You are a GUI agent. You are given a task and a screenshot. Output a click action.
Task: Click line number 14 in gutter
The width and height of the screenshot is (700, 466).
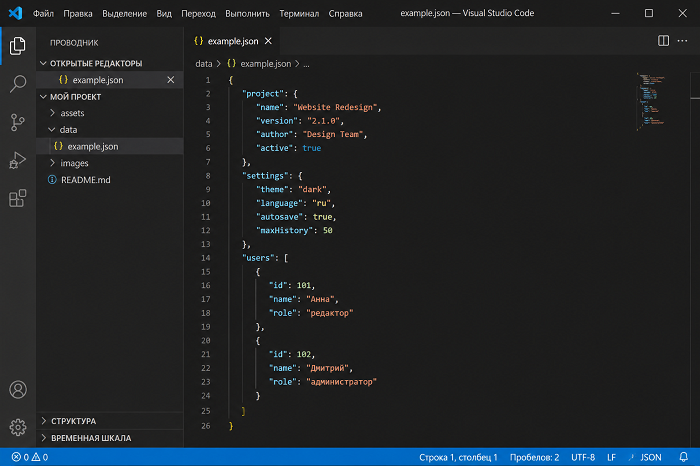pos(205,258)
